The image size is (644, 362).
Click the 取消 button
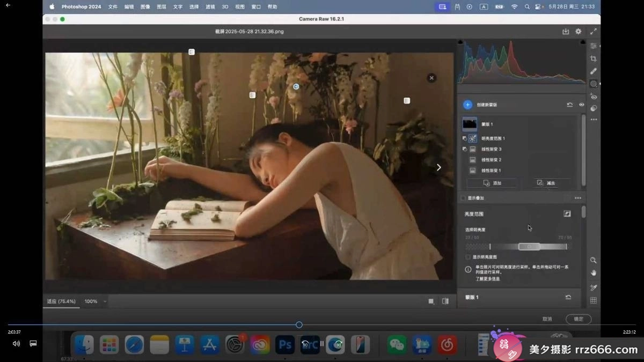tap(547, 319)
